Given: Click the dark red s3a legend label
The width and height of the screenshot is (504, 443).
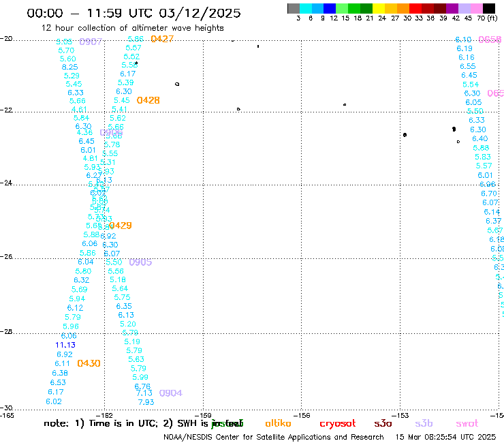Looking at the screenshot, I should pos(383,423).
